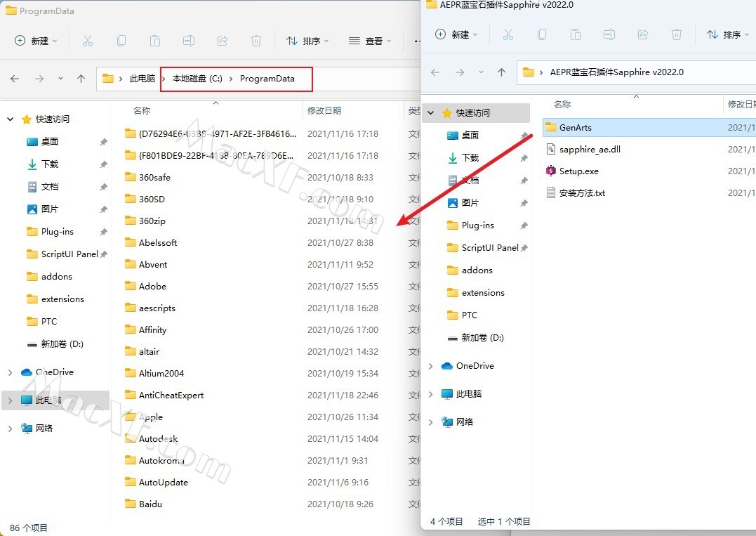Collapse 快速访问 in Sapphire sidebar
This screenshot has height=536, width=756.
pos(430,112)
